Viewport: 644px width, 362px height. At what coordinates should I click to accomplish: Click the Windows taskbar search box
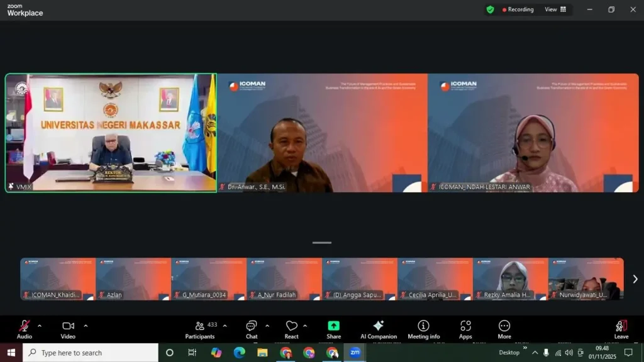pyautogui.click(x=91, y=353)
